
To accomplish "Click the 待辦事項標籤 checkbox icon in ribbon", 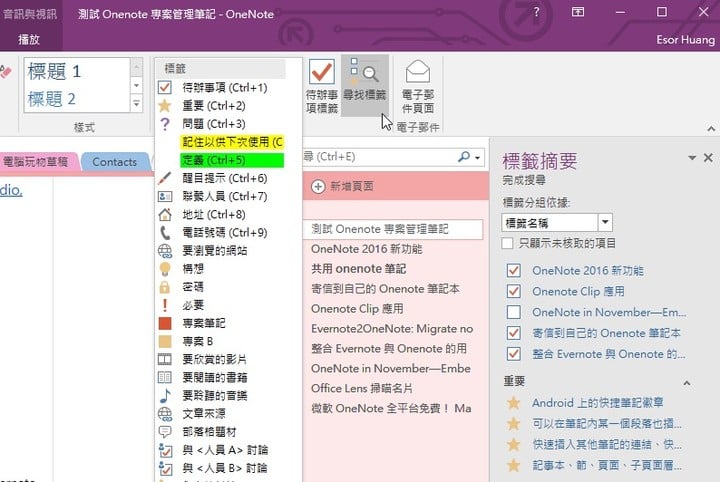I will point(321,75).
